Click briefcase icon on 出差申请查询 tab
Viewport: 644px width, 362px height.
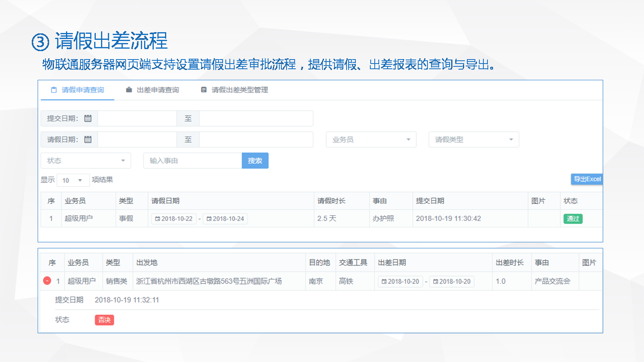129,90
